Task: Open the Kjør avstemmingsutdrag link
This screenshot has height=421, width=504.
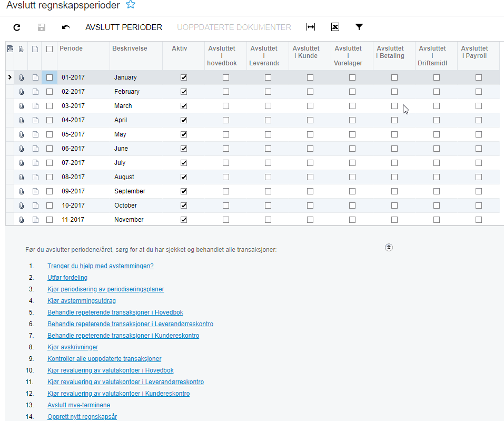Action: click(82, 301)
